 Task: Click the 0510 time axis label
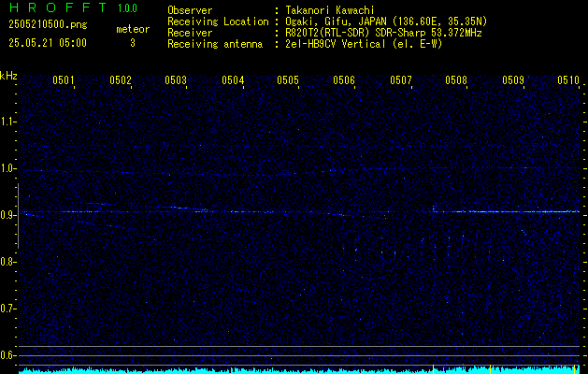coord(568,79)
